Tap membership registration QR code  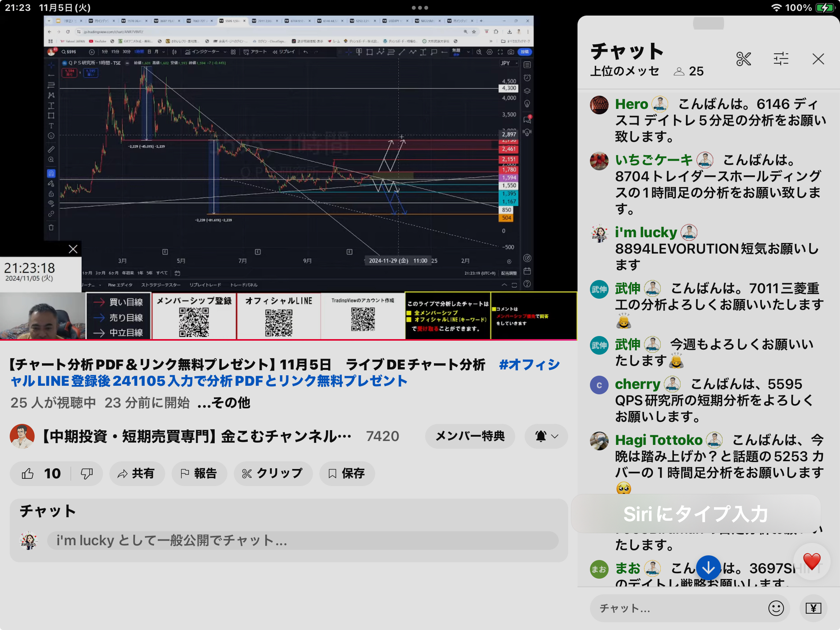pos(194,322)
